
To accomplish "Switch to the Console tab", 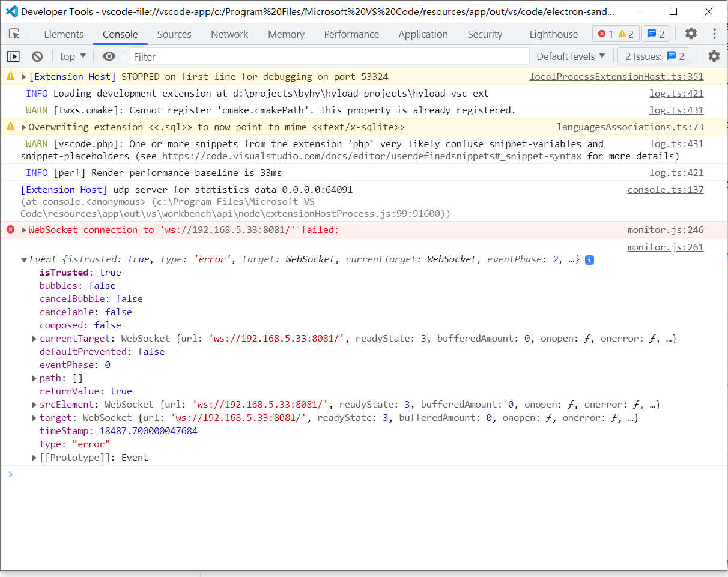I will 120,34.
